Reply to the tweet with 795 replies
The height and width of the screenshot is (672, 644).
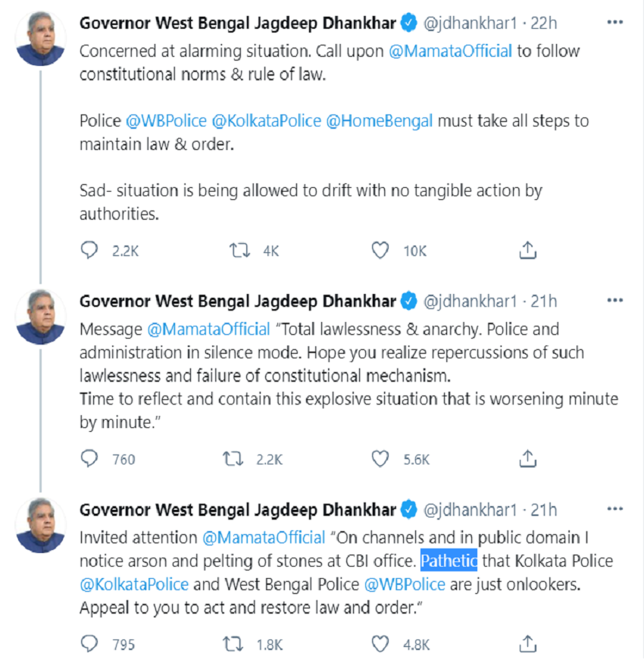(x=90, y=644)
